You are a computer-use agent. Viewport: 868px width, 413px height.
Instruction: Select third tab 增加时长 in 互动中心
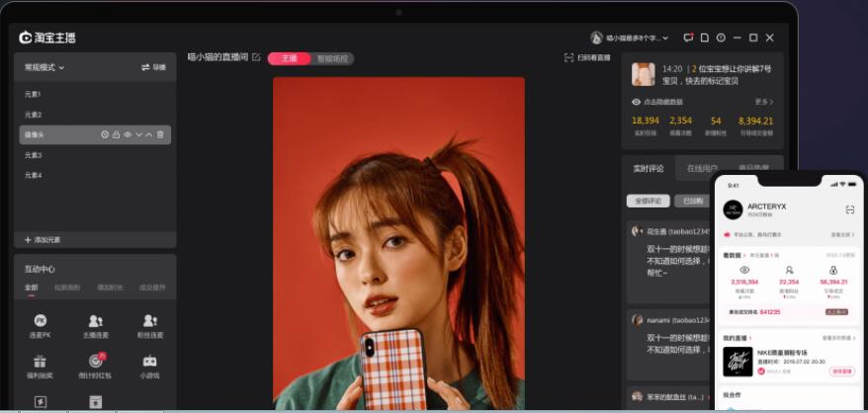click(x=110, y=288)
